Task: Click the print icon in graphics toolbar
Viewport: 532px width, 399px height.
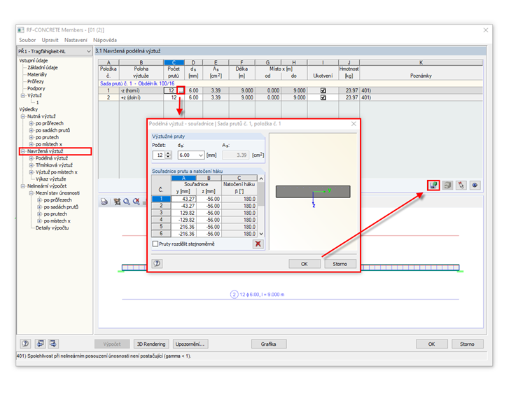Action: [104, 202]
